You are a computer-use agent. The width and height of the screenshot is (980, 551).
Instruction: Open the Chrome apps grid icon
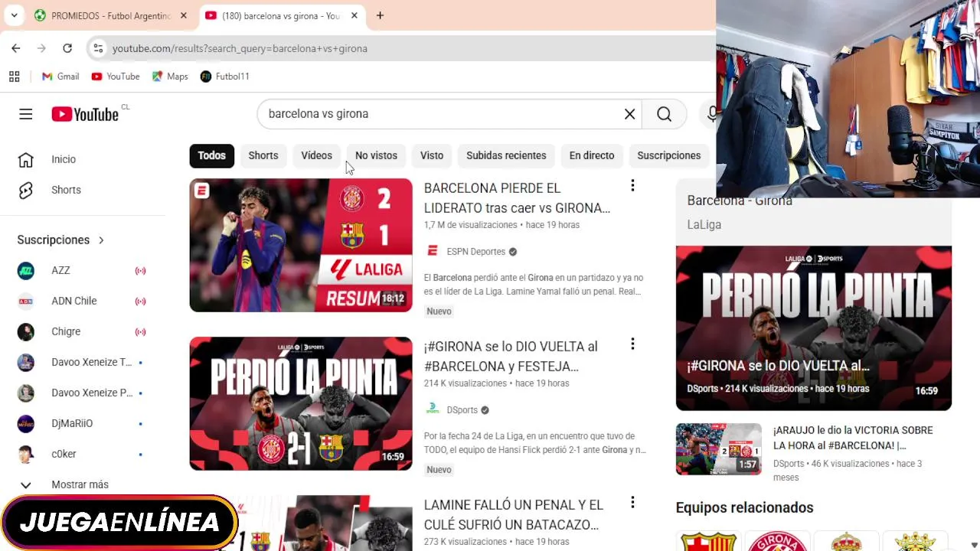point(14,77)
